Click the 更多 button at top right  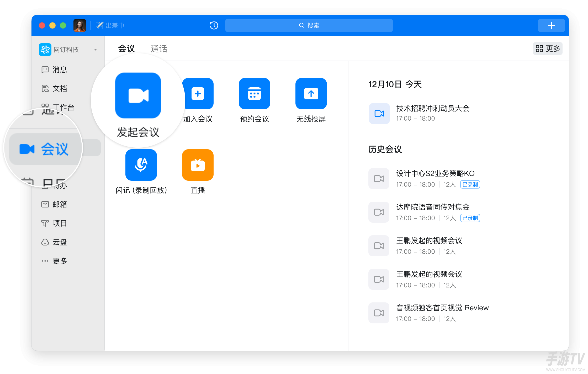coord(548,49)
